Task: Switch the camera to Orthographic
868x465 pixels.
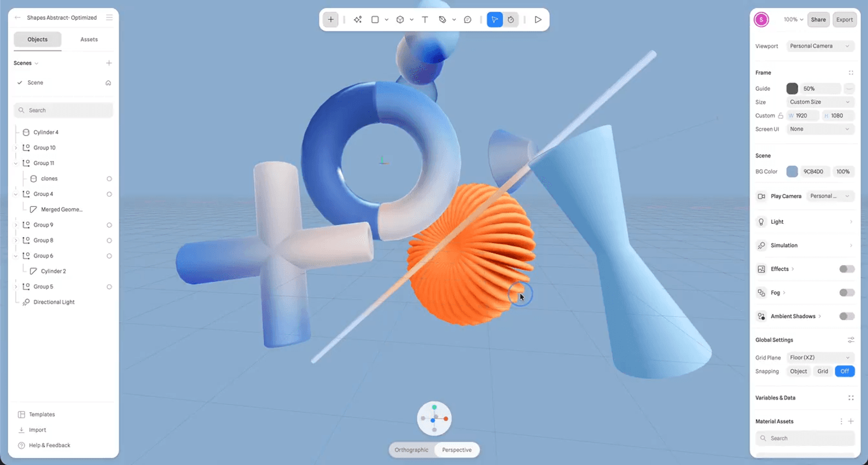Action: pyautogui.click(x=412, y=450)
